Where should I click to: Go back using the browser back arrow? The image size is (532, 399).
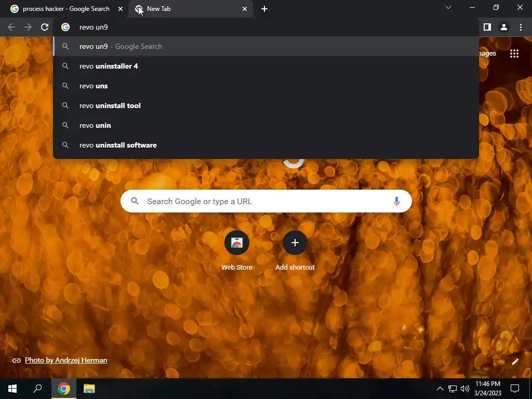[x=11, y=27]
